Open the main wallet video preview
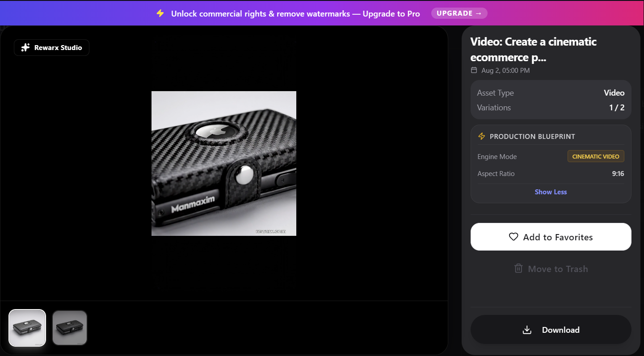Viewport: 644px width, 356px height. (224, 163)
